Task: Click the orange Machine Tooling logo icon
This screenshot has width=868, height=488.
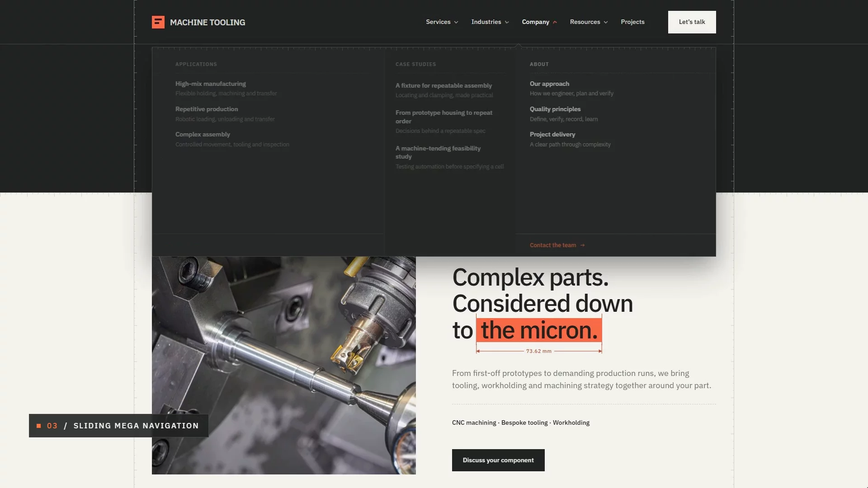Action: point(158,22)
